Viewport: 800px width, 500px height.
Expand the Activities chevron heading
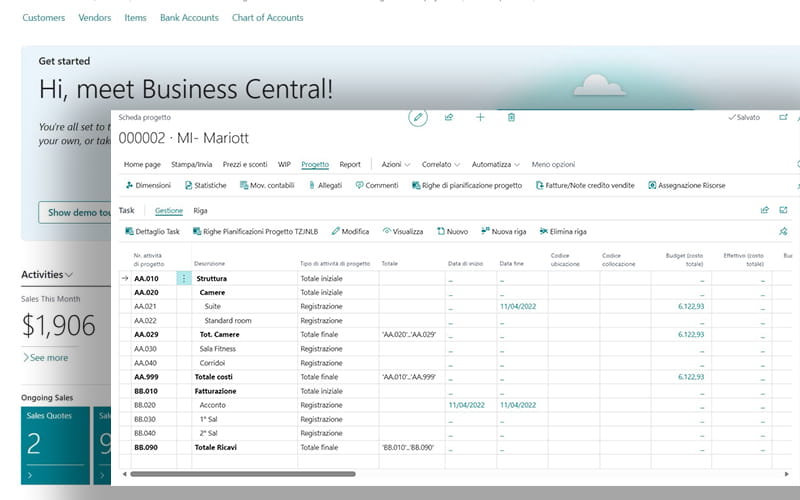coord(47,274)
